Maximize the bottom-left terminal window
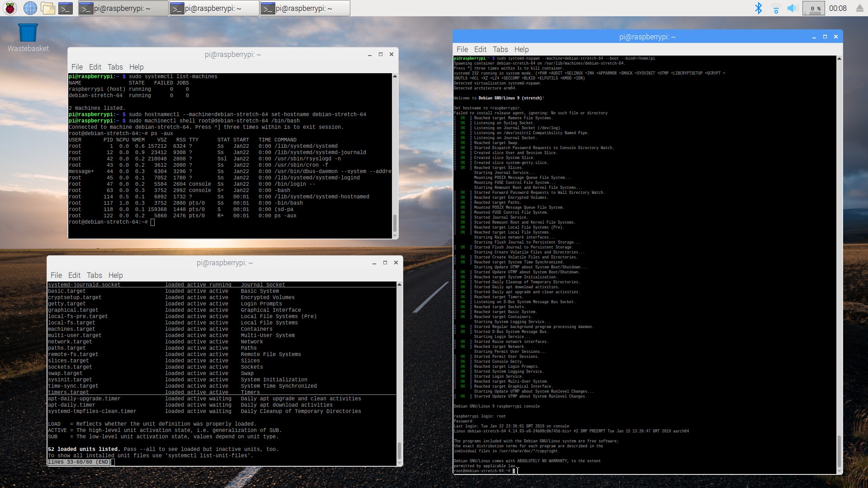Screen dimensions: 868x488 pos(385,263)
